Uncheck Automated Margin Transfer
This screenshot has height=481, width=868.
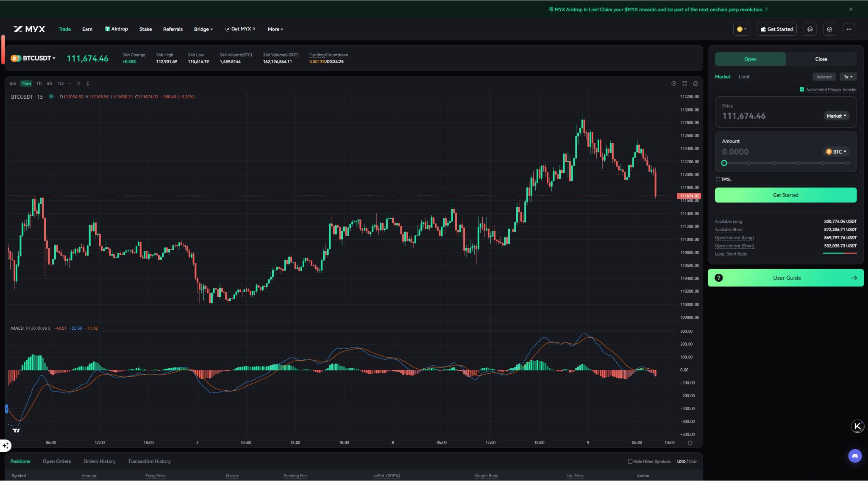coord(801,89)
